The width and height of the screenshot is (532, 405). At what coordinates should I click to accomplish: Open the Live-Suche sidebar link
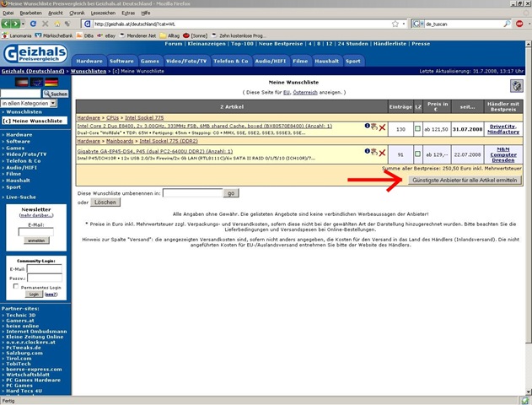21,197
